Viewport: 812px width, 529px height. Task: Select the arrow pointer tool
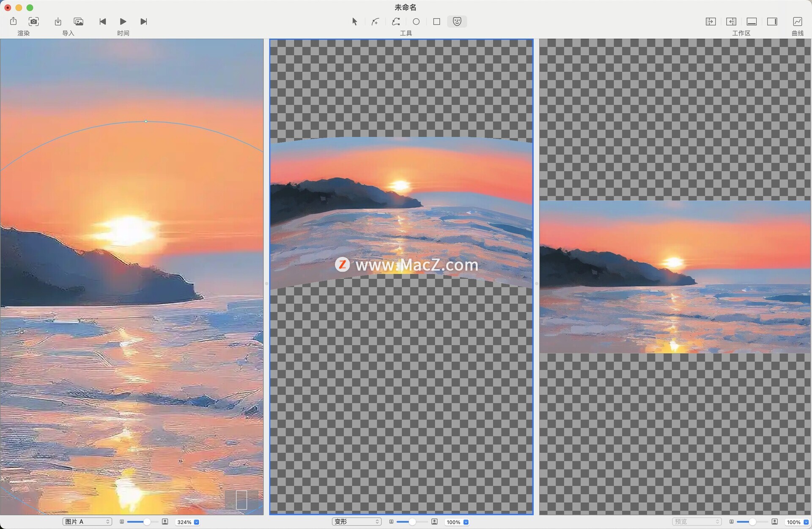[354, 21]
